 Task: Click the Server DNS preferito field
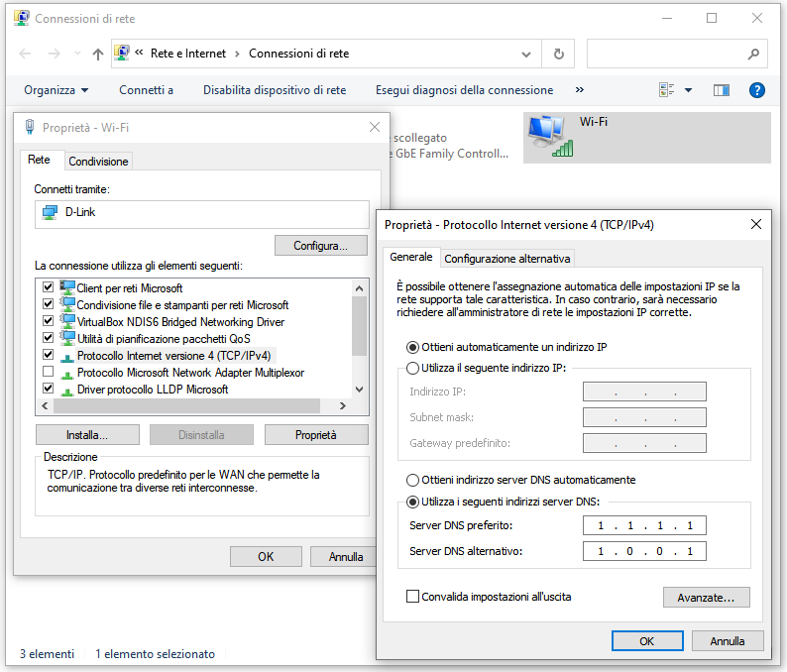(644, 525)
